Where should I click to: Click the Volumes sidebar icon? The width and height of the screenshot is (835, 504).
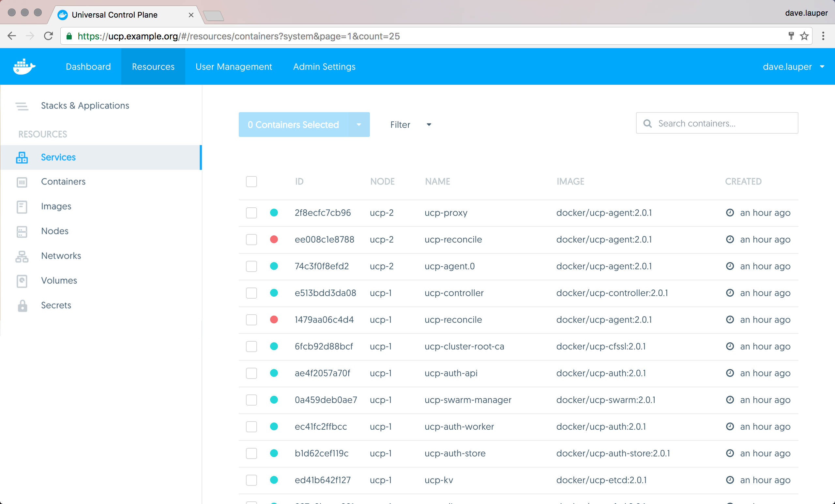click(22, 281)
